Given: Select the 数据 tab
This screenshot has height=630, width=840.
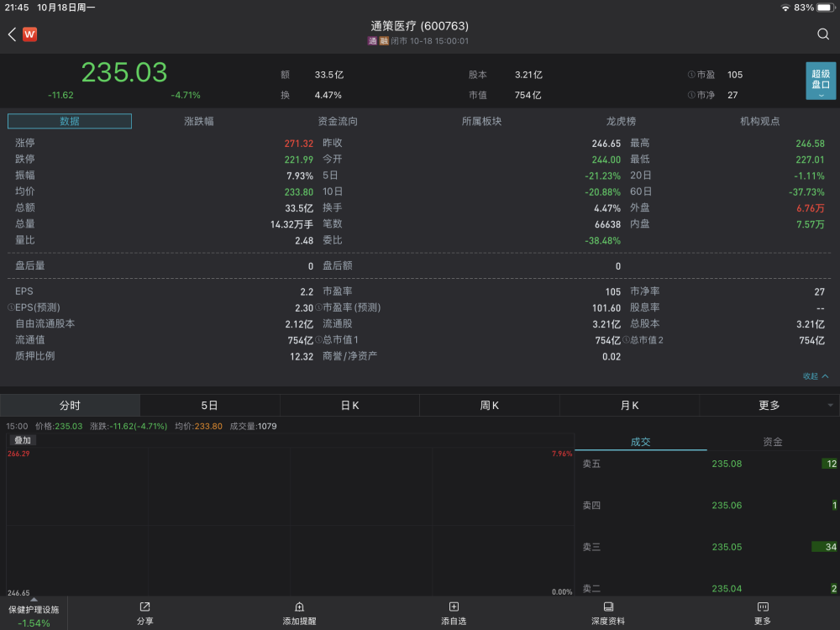Looking at the screenshot, I should [70, 121].
